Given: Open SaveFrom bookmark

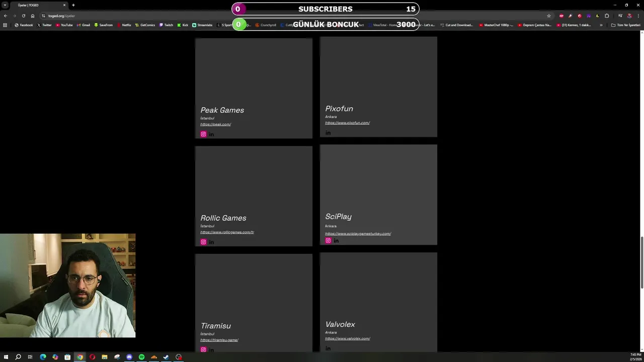Looking at the screenshot, I should [103, 25].
